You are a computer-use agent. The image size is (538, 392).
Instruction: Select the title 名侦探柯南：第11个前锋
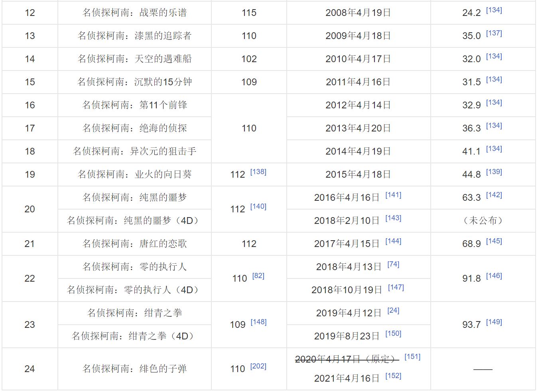click(134, 105)
